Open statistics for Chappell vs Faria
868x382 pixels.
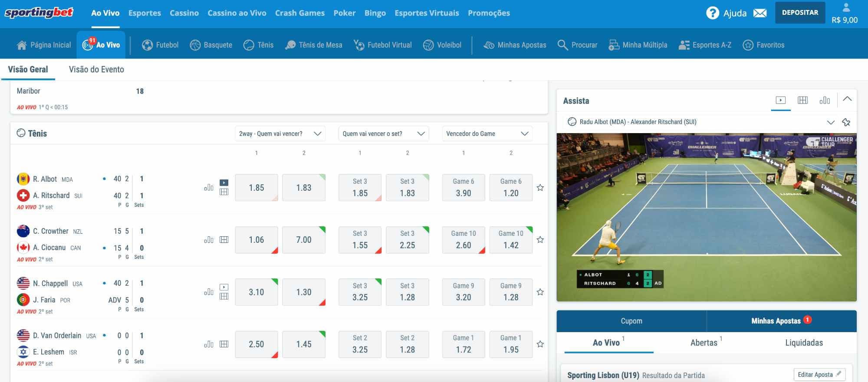click(209, 292)
